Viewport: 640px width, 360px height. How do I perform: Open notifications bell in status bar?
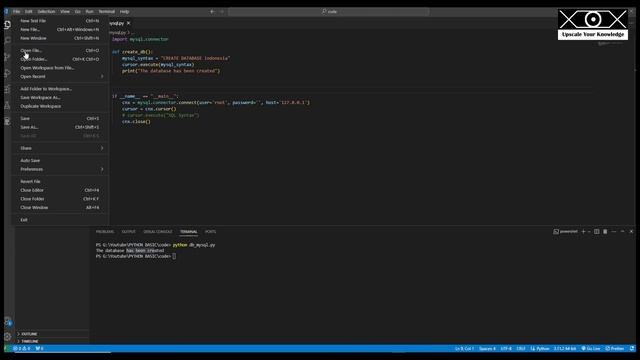click(632, 349)
